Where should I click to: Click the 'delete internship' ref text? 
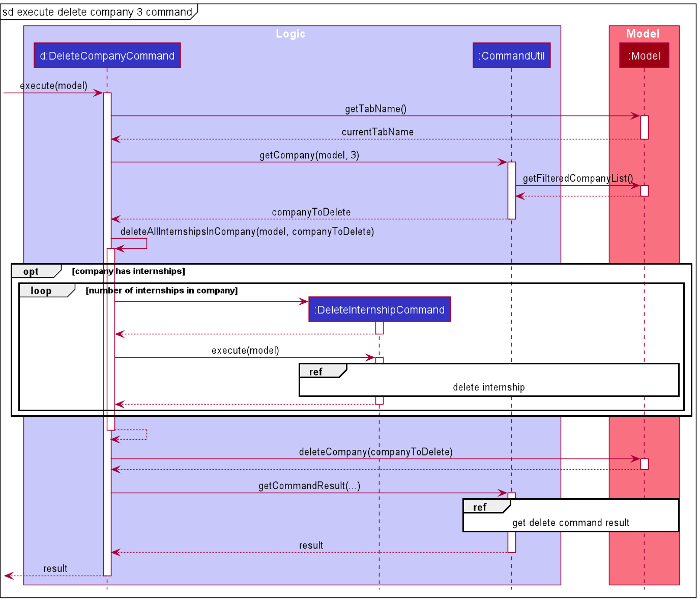pos(489,387)
